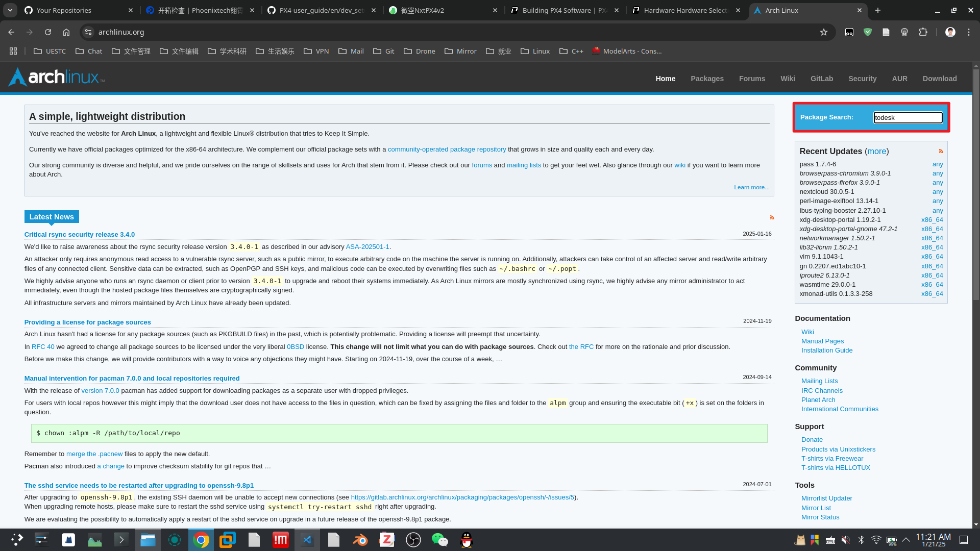Open the C++ bookmarks folder
Viewport: 980px width, 551px height.
(571, 51)
